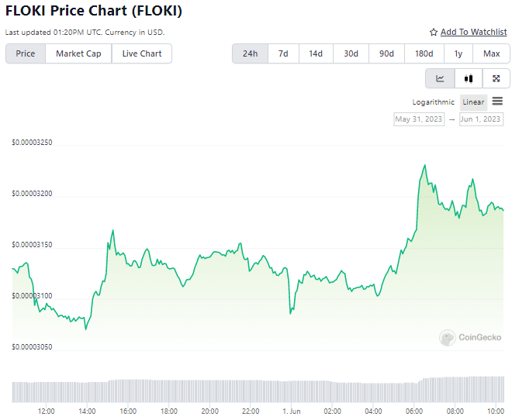This screenshot has width=512, height=420.
Task: Click the $0.00003200 axis label
Action: 32,194
